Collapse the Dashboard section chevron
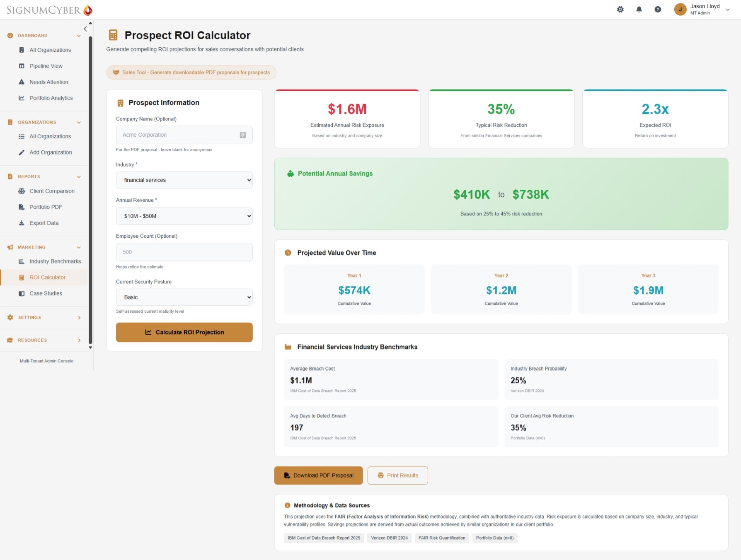 coord(79,36)
